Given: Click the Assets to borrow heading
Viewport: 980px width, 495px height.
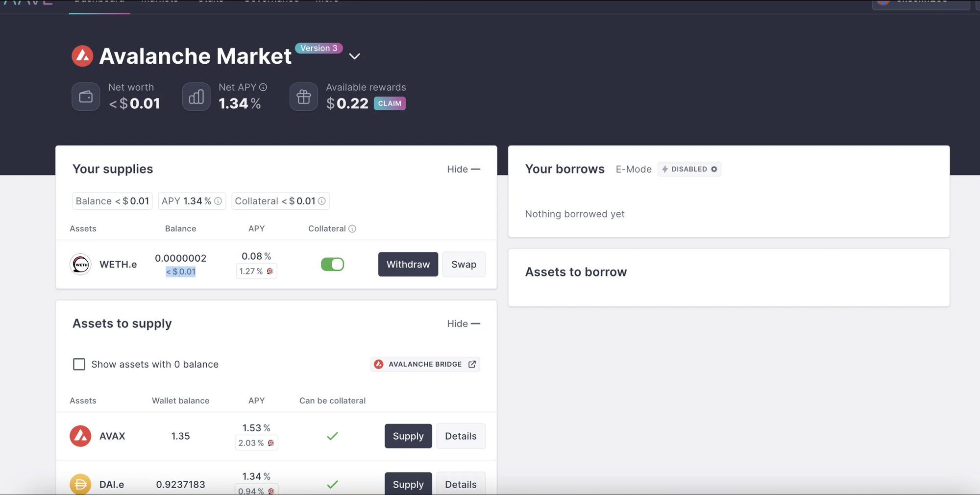Looking at the screenshot, I should click(x=576, y=272).
